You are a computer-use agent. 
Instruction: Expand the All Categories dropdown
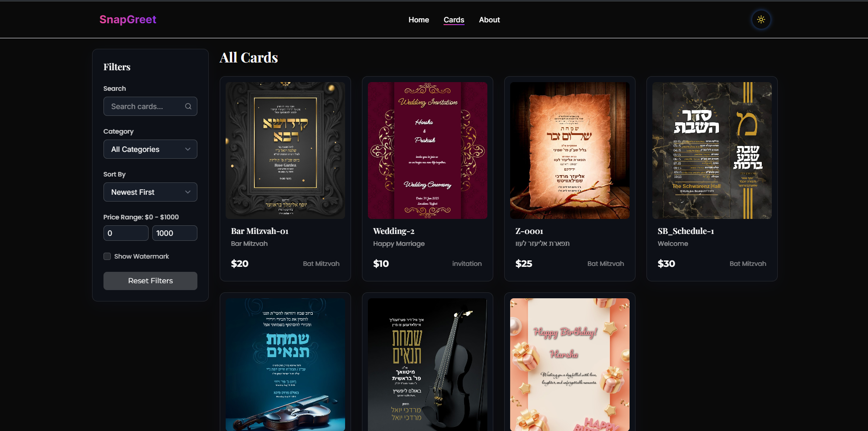(150, 149)
